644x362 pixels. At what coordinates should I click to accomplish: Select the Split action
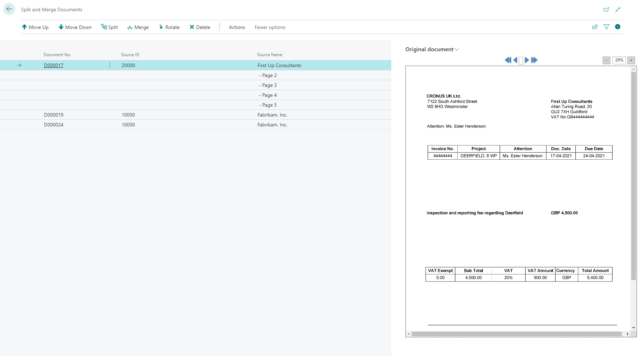pyautogui.click(x=110, y=27)
